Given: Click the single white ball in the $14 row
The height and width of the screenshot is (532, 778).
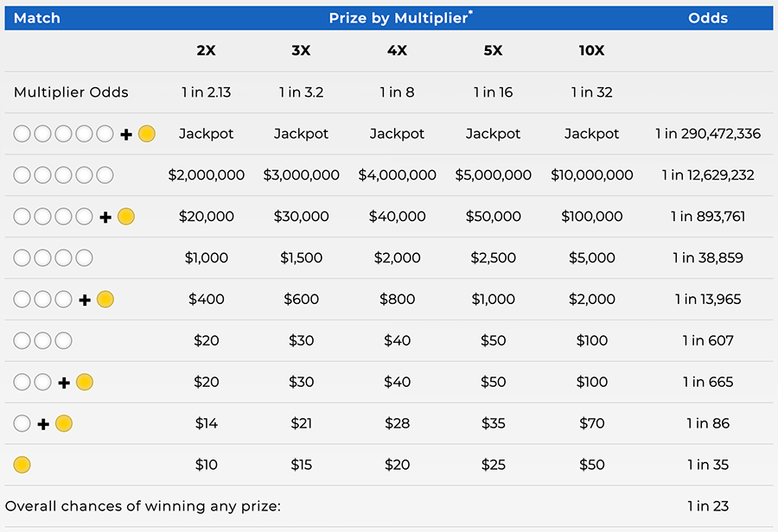Looking at the screenshot, I should [22, 424].
